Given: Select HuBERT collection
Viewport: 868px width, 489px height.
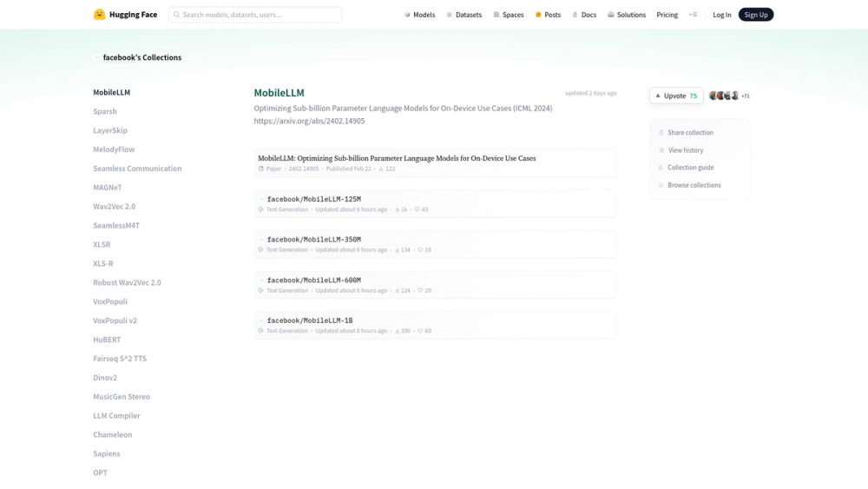Looking at the screenshot, I should 106,340.
